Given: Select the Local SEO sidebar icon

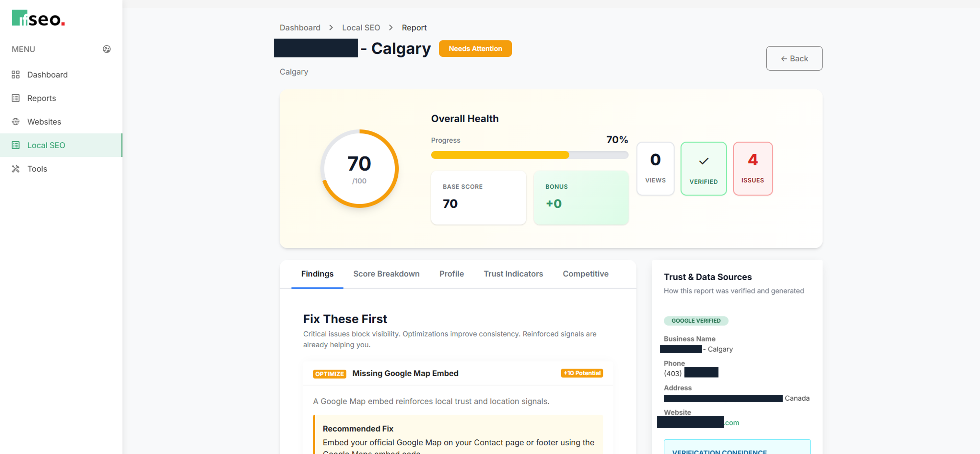Looking at the screenshot, I should (16, 145).
